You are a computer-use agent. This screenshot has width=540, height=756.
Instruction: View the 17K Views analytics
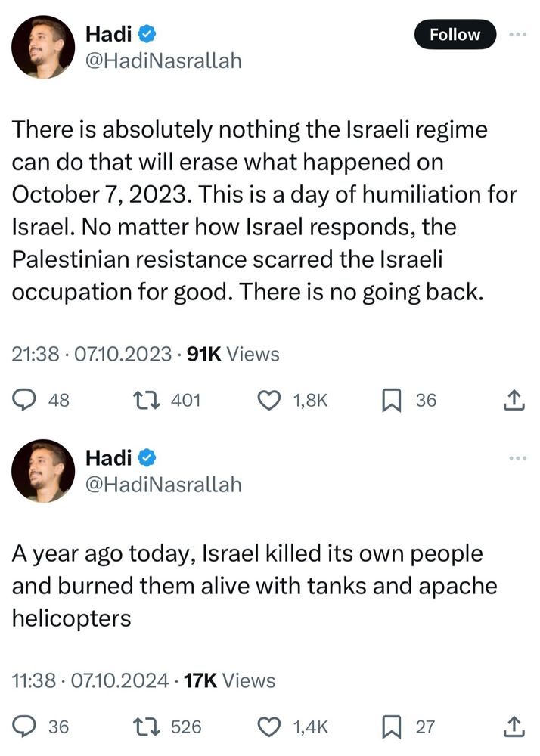click(229, 680)
